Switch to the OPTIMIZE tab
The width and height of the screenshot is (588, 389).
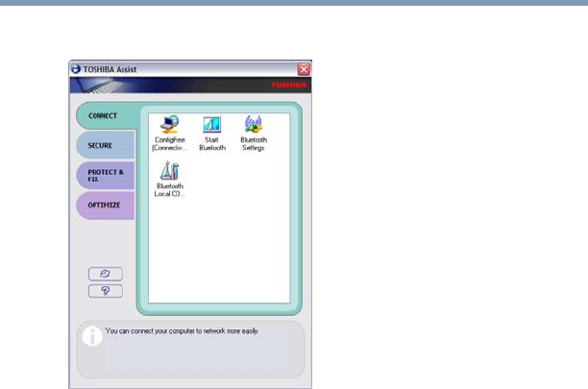coord(106,205)
